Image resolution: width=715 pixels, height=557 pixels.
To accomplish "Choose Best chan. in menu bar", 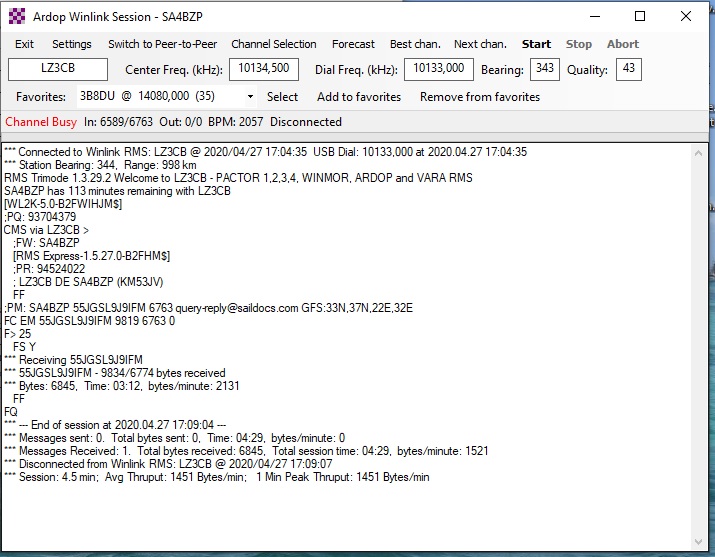I will click(415, 44).
